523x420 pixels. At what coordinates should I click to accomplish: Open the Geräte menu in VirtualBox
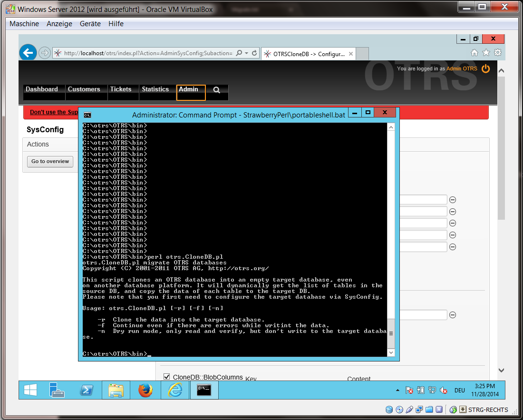tap(90, 23)
